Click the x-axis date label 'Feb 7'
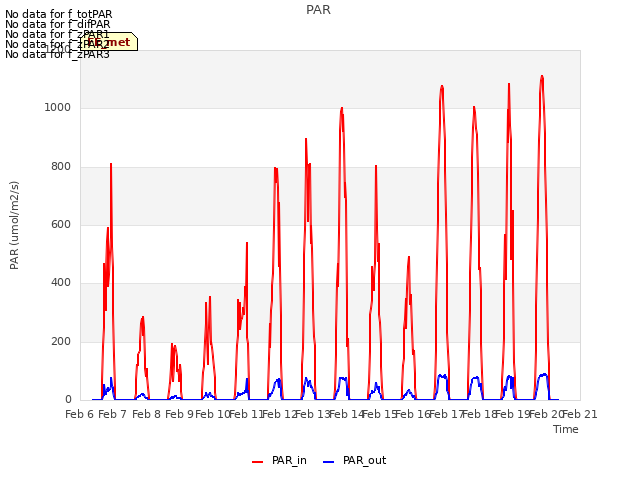 pos(113,415)
